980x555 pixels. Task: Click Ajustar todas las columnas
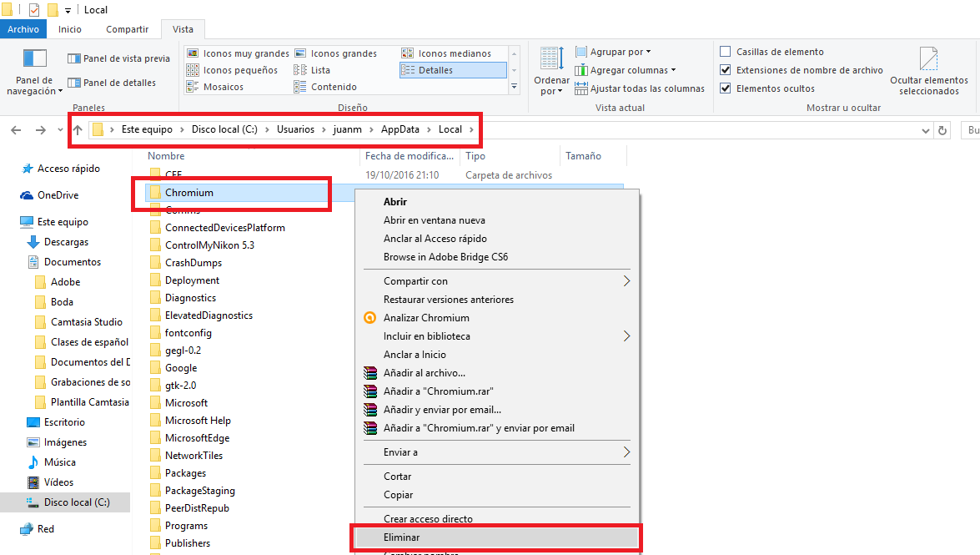640,88
